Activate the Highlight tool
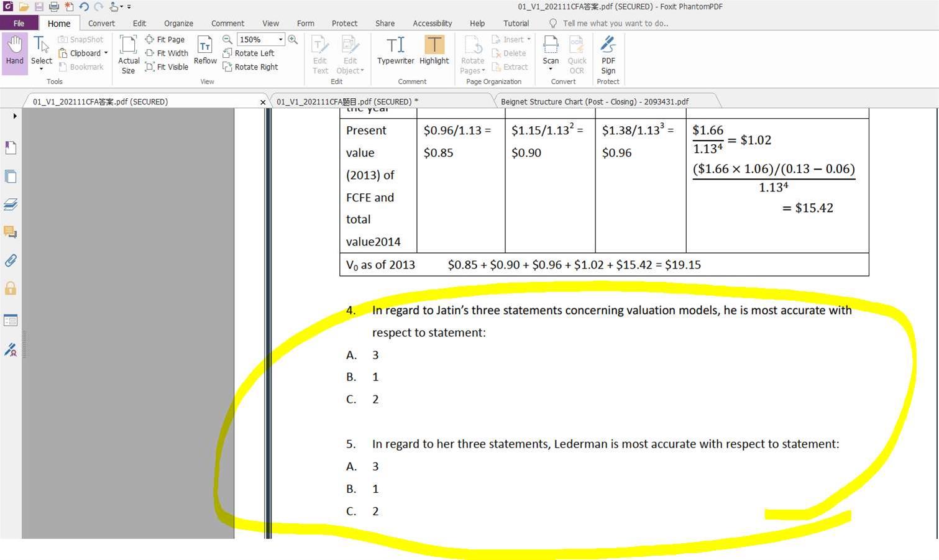Screen dimensions: 939x560 click(x=434, y=50)
